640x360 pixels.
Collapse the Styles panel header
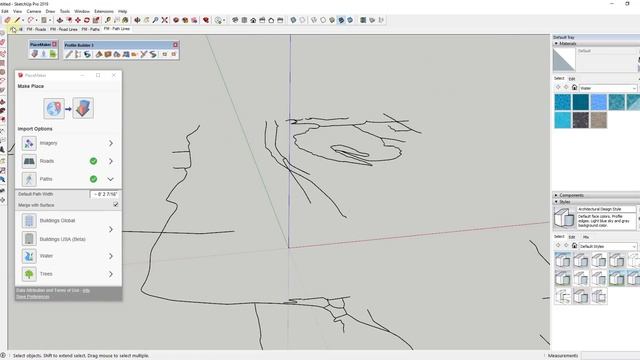596,202
